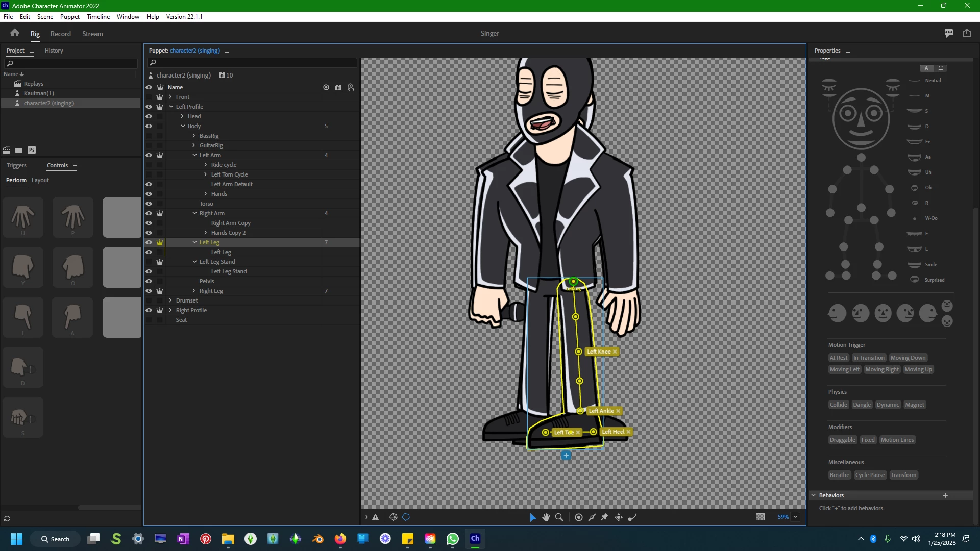Toggle eye icon for Left Arm Default

click(149, 184)
